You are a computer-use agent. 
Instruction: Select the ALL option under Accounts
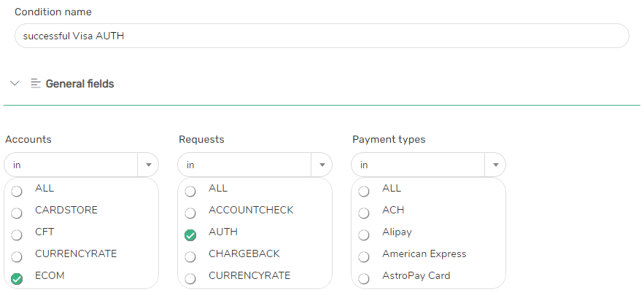coord(17,192)
